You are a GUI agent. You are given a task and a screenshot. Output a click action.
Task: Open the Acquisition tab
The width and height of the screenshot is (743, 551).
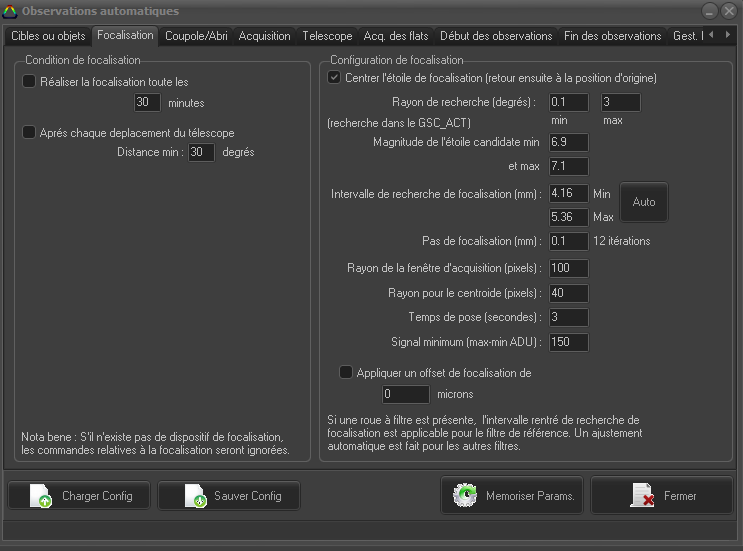[264, 36]
